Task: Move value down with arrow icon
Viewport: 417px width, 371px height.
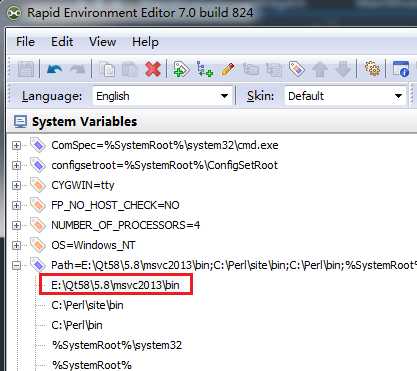Action: [x=343, y=69]
